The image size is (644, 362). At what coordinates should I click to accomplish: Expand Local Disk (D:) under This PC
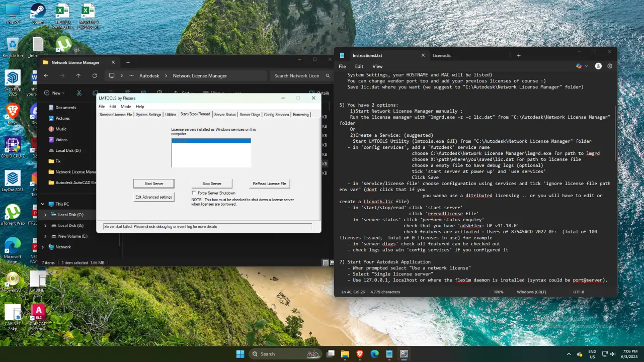(x=45, y=226)
